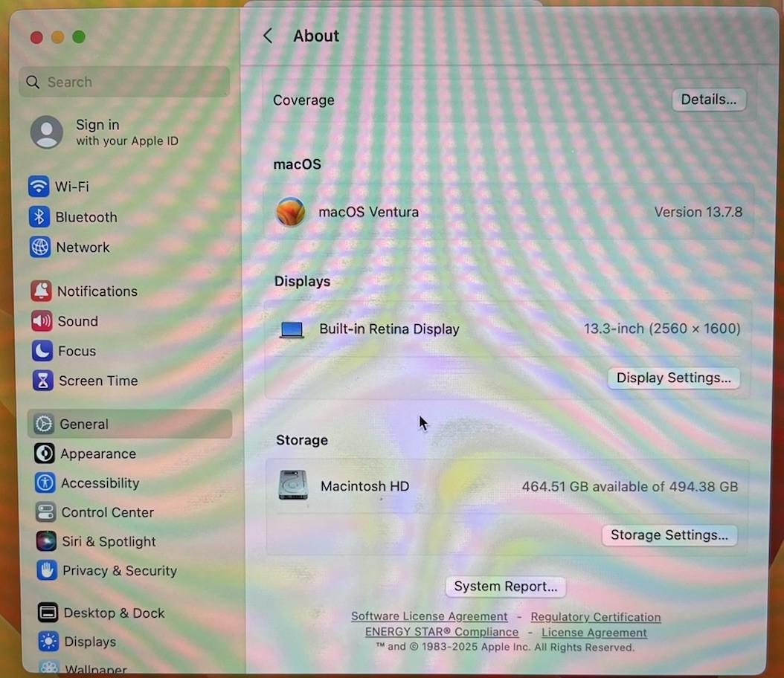Select Screen Time label in sidebar
The width and height of the screenshot is (784, 678).
coord(98,380)
